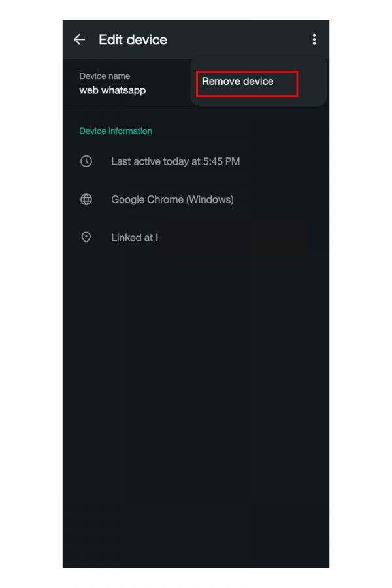Click the globe icon beside Google Chrome
392x588 pixels.
[x=86, y=199]
